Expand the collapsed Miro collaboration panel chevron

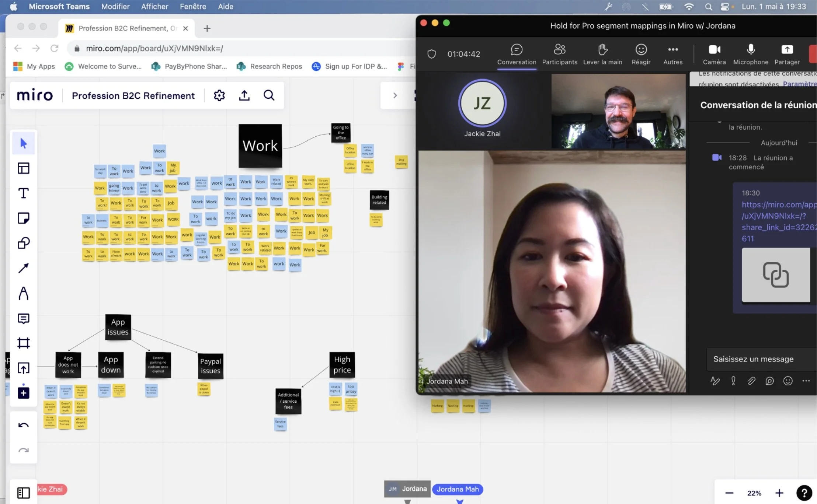395,95
